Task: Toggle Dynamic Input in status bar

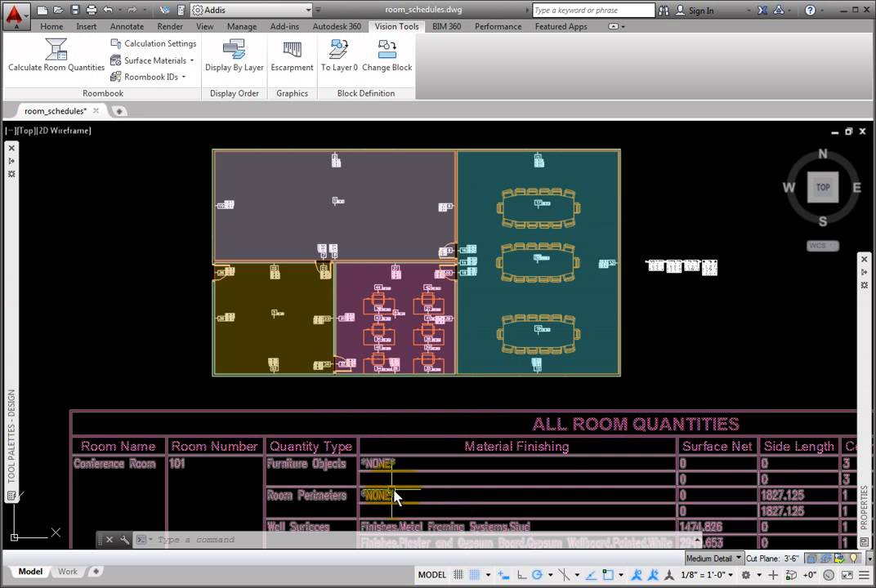Action: click(504, 575)
